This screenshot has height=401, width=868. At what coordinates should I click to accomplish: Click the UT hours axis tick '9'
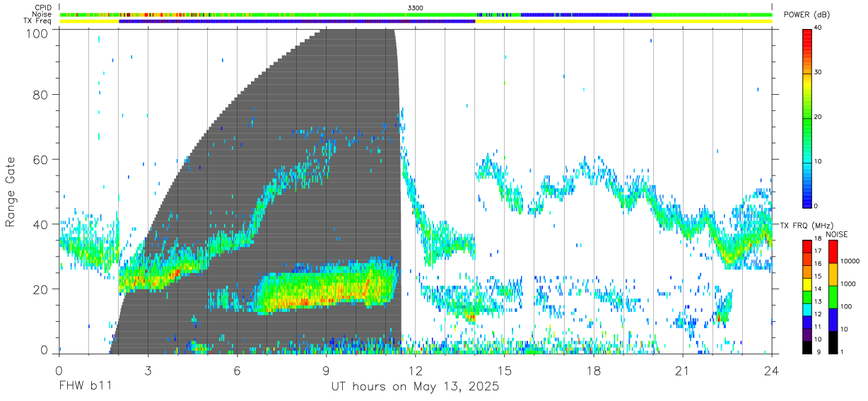pyautogui.click(x=326, y=371)
